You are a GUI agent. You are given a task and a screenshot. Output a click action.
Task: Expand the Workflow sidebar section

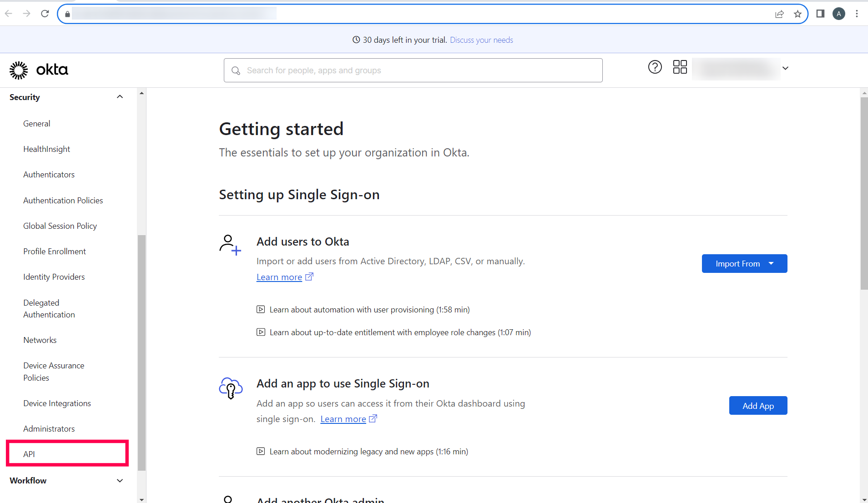tap(120, 481)
